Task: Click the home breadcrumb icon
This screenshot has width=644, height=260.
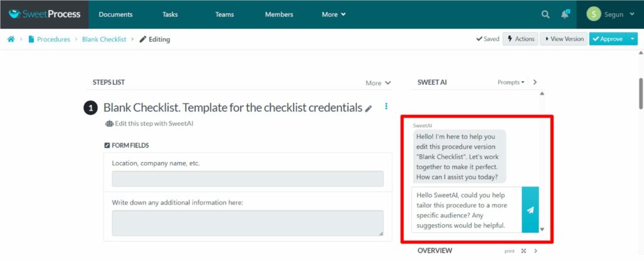Action: [11, 40]
